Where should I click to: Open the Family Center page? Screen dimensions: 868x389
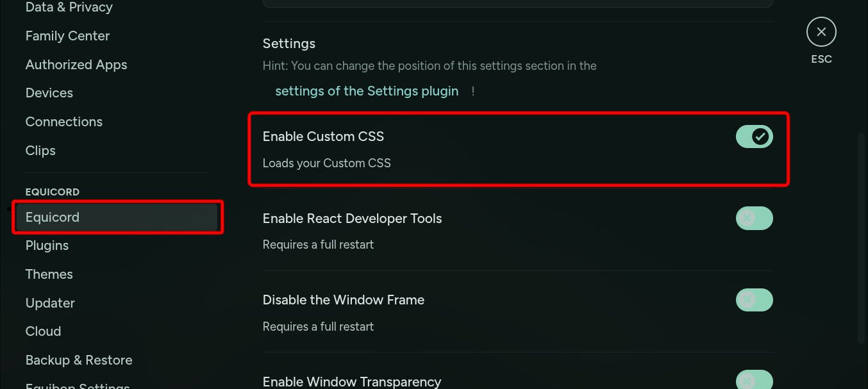point(67,35)
